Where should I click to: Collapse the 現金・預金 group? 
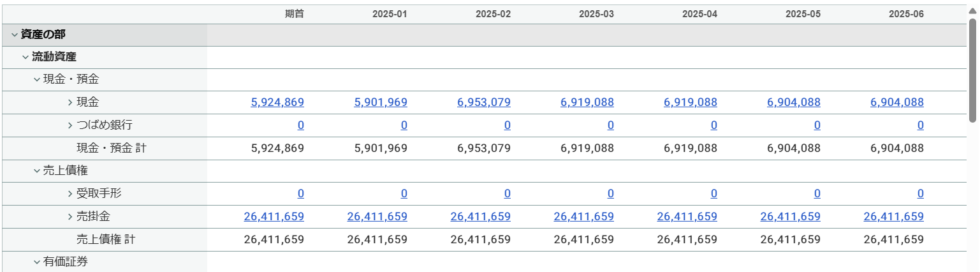click(37, 80)
